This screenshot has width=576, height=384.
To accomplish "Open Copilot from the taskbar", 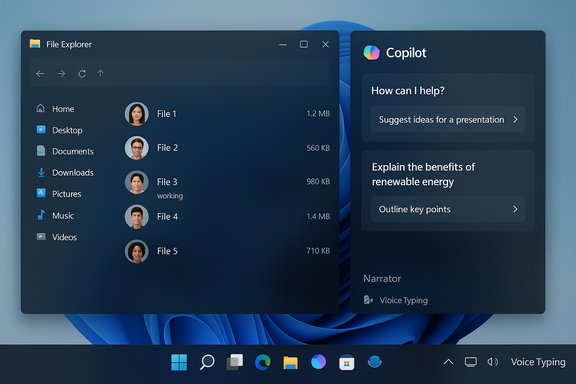I will (x=318, y=362).
